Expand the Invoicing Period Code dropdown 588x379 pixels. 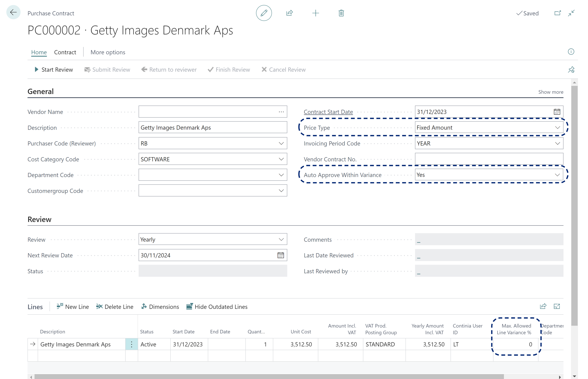point(557,143)
